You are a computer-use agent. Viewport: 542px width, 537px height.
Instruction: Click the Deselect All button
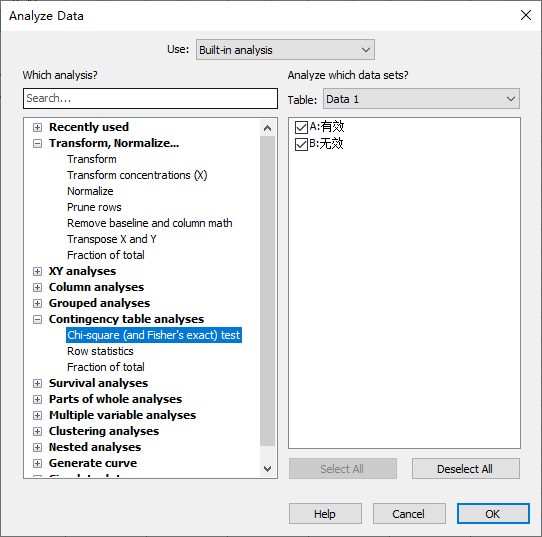point(465,469)
